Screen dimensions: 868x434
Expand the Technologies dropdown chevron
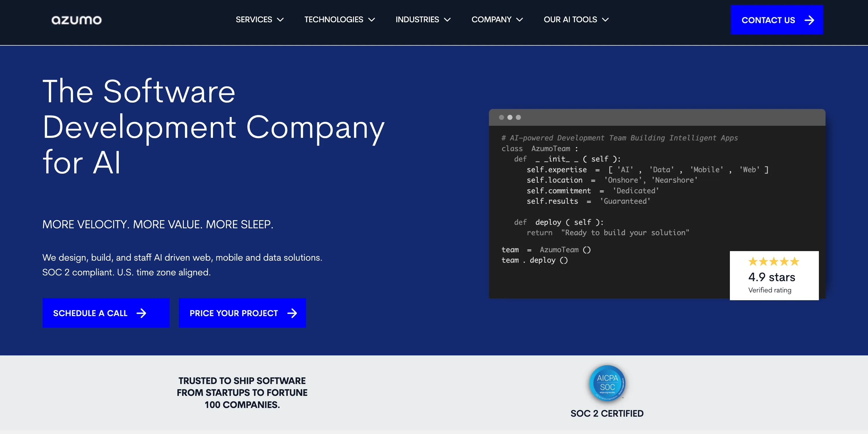(x=371, y=20)
